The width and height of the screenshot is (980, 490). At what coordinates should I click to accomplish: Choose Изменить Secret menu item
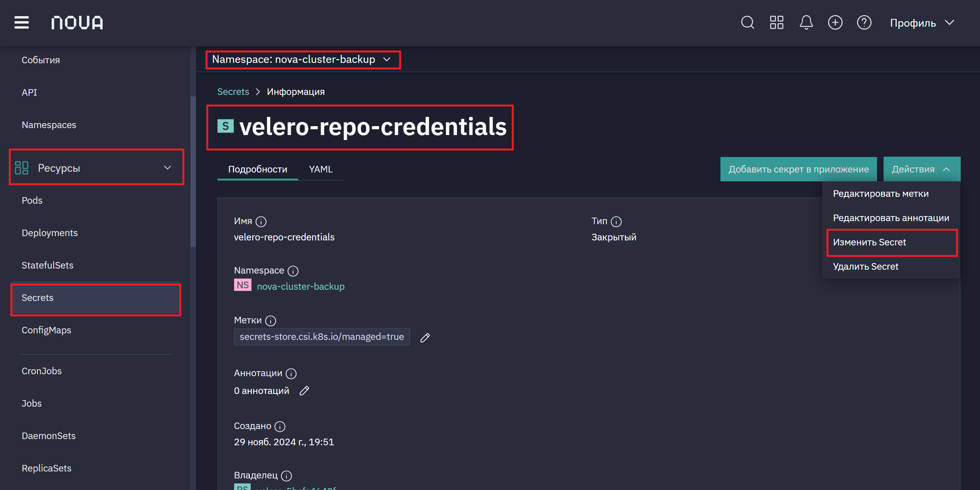(891, 242)
